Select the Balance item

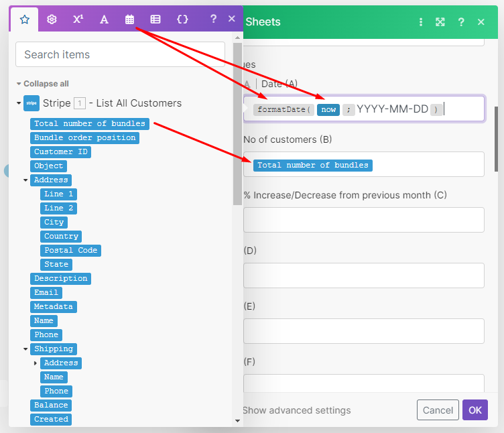[51, 405]
